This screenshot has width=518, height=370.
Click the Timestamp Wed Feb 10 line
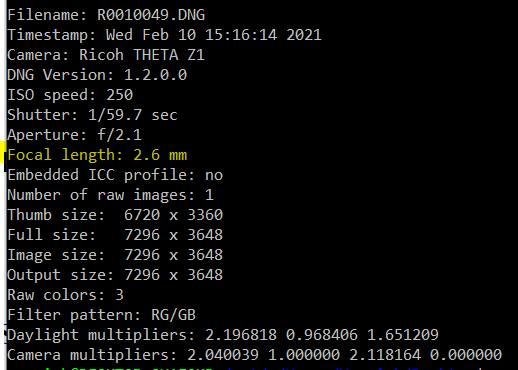tap(164, 35)
